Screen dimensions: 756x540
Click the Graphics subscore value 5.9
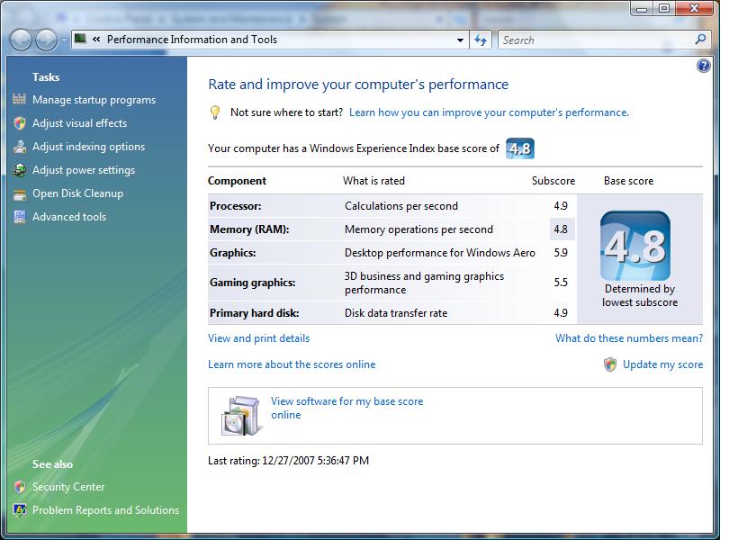click(561, 253)
